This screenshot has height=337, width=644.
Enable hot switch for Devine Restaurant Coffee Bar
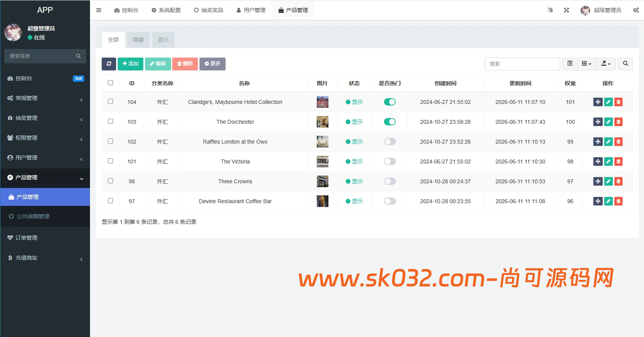click(390, 201)
